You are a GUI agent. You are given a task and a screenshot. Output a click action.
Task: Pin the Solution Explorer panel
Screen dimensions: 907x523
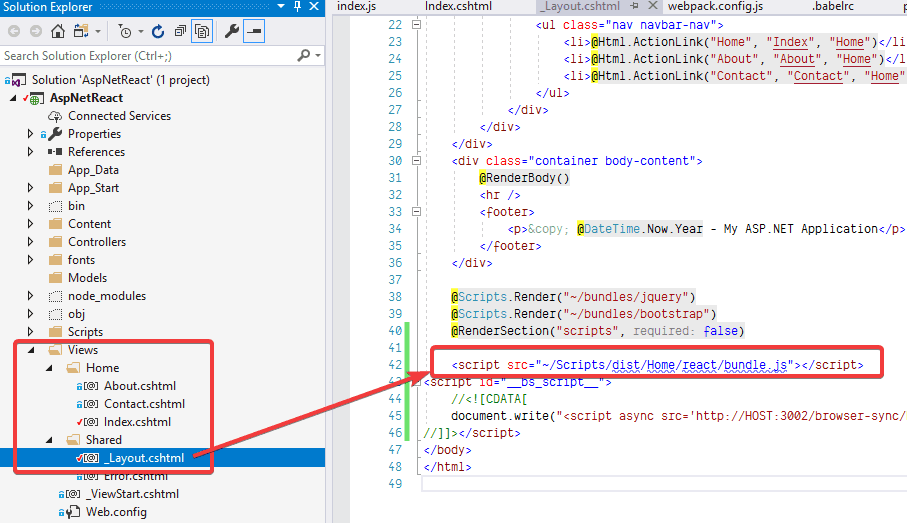click(x=297, y=7)
